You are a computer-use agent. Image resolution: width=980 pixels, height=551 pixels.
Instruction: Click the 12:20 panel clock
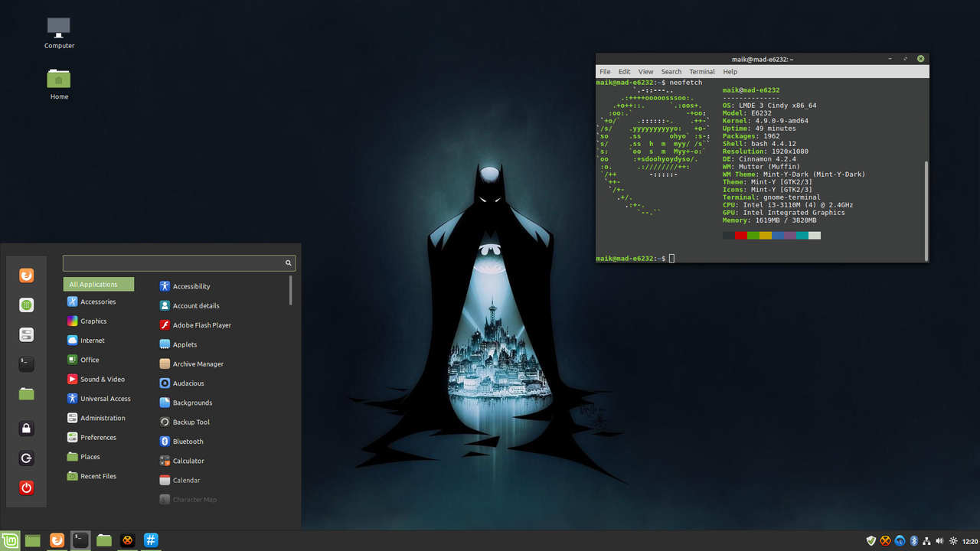[x=969, y=540]
